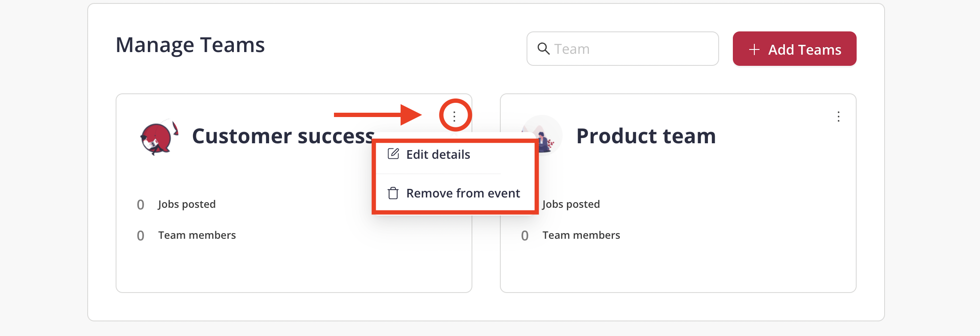
Task: Click the plus icon on Add Teams
Action: pyautogui.click(x=754, y=49)
